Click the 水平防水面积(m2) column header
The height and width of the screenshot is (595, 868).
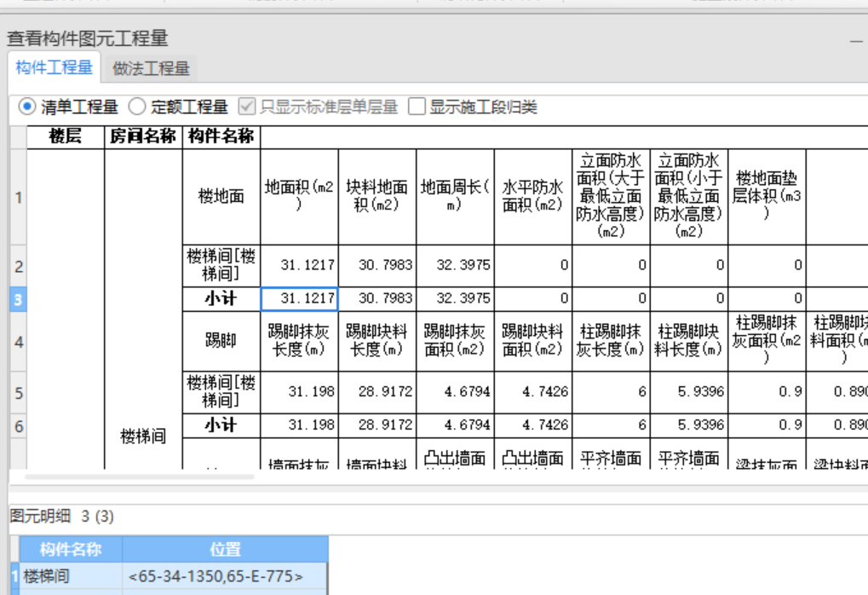tap(531, 194)
